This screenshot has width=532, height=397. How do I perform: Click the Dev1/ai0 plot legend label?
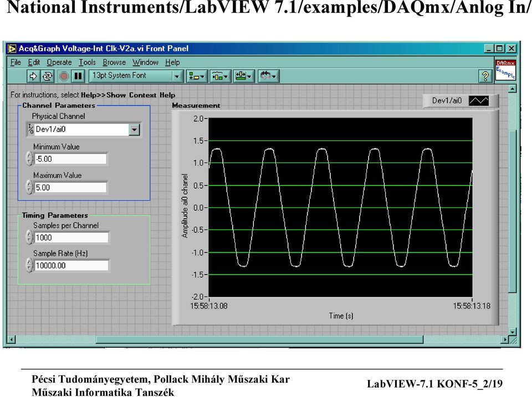[447, 101]
